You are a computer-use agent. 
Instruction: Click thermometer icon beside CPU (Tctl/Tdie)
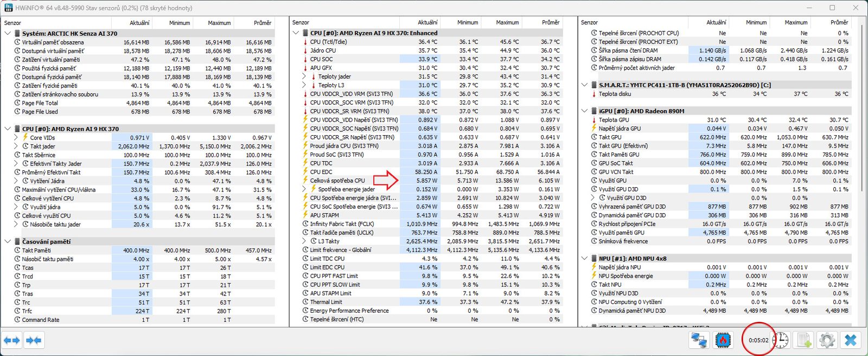[x=305, y=42]
